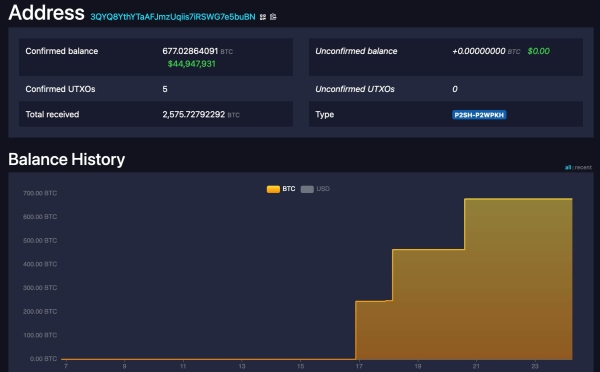Switch balance history to recent
600x372 pixels.
click(x=583, y=167)
